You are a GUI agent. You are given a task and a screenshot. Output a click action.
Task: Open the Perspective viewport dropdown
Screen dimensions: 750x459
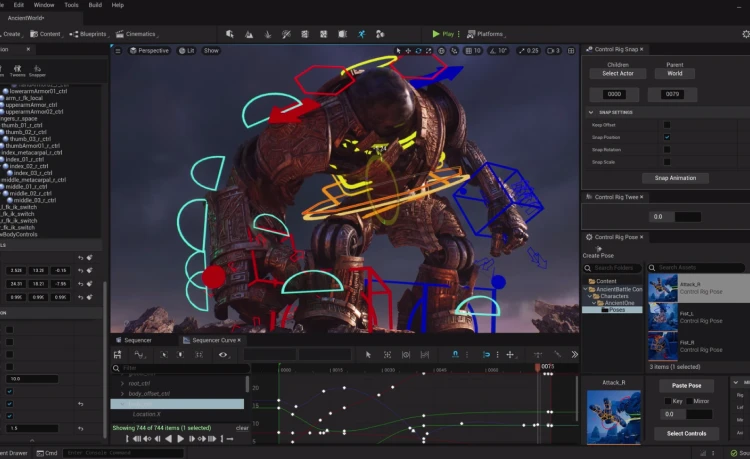(x=149, y=51)
